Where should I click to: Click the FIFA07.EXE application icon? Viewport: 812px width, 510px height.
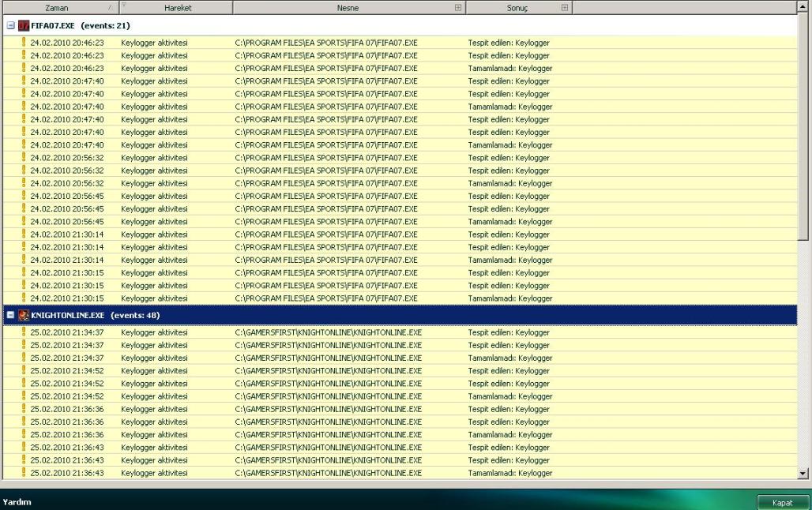tap(23, 26)
